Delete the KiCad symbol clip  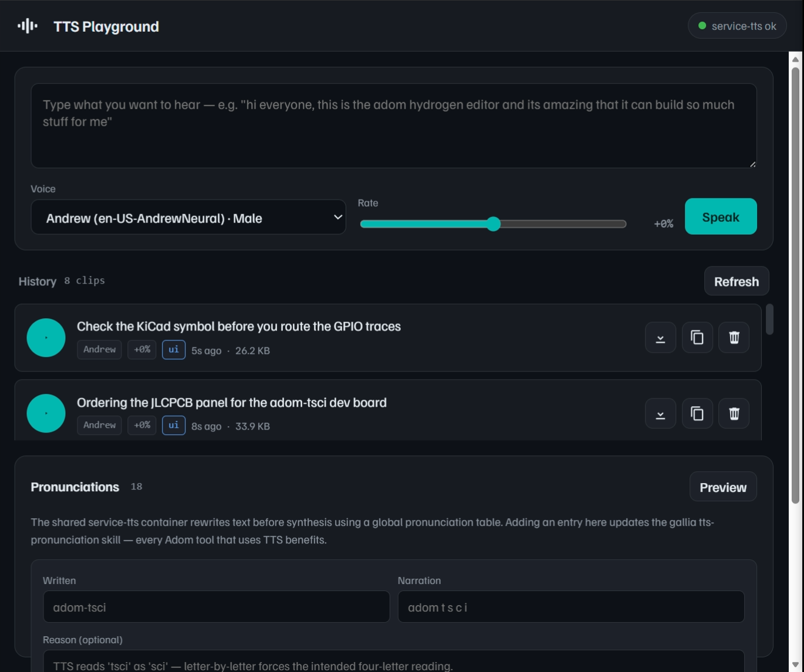tap(734, 337)
